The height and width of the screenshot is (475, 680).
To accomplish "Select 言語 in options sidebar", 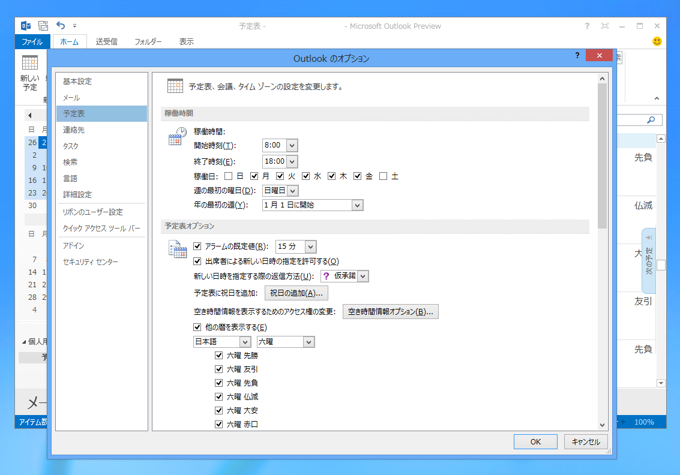I will click(101, 178).
